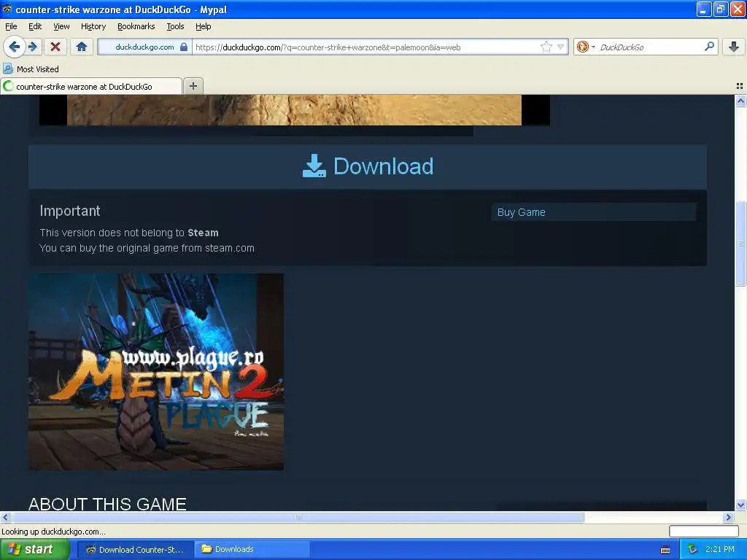Open the Tools menu
Viewport: 747px width, 560px height.
[175, 26]
